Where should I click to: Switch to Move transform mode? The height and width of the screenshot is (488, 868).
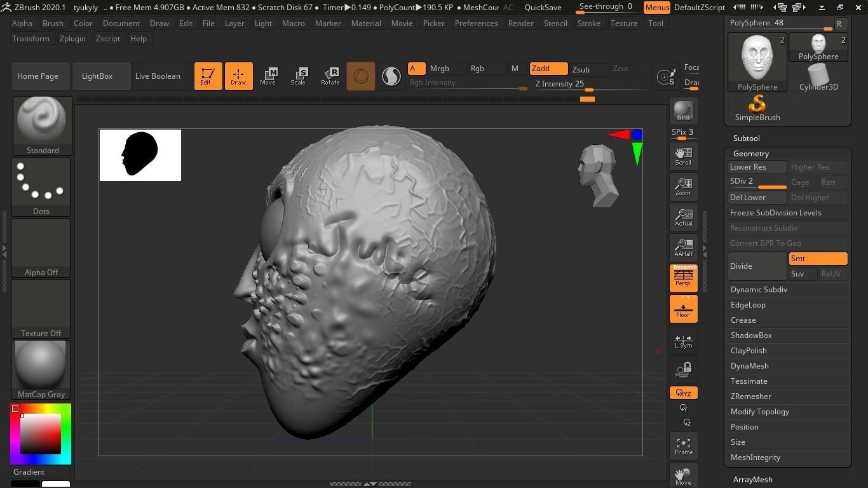tap(268, 76)
